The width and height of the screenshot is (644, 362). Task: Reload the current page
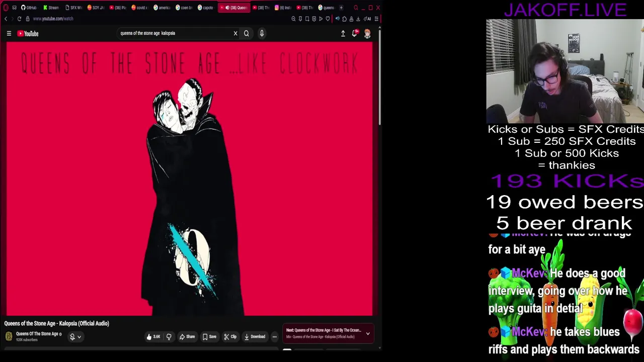click(19, 19)
